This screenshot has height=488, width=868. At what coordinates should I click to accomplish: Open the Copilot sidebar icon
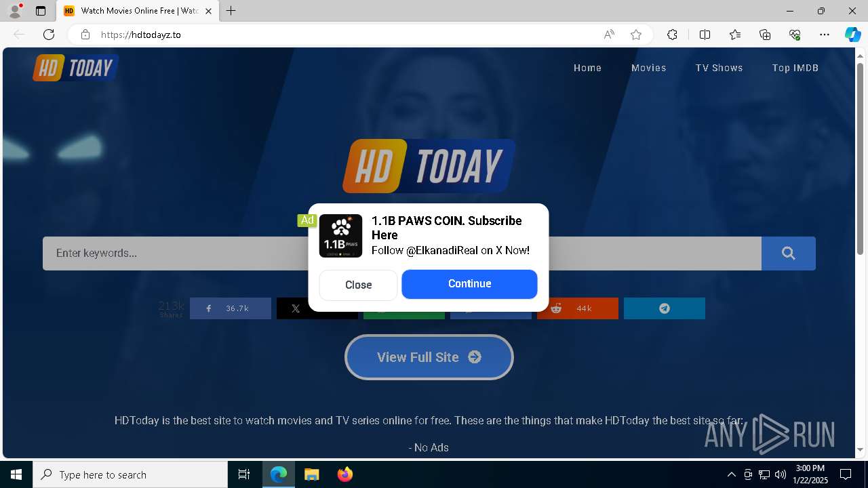[852, 35]
